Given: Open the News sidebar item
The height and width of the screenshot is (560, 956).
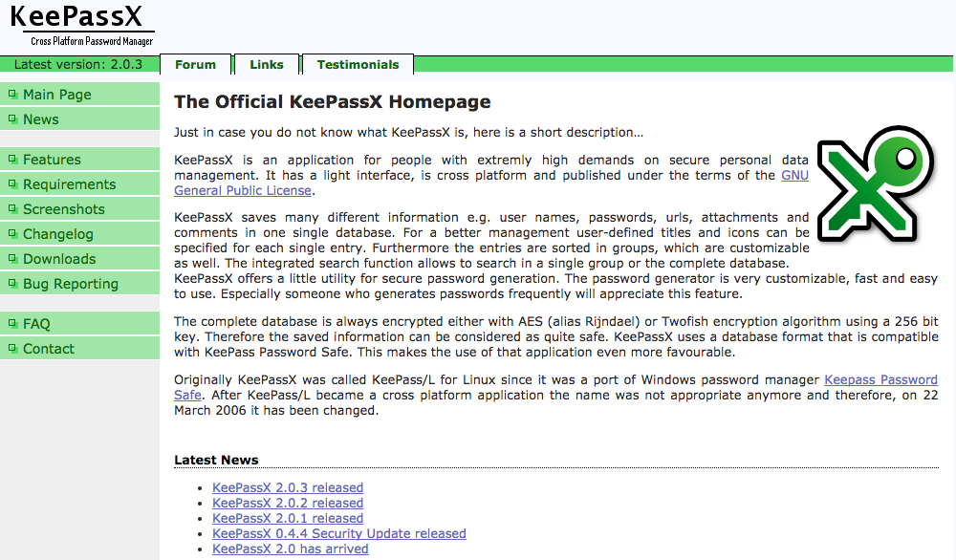Looking at the screenshot, I should tap(80, 119).
